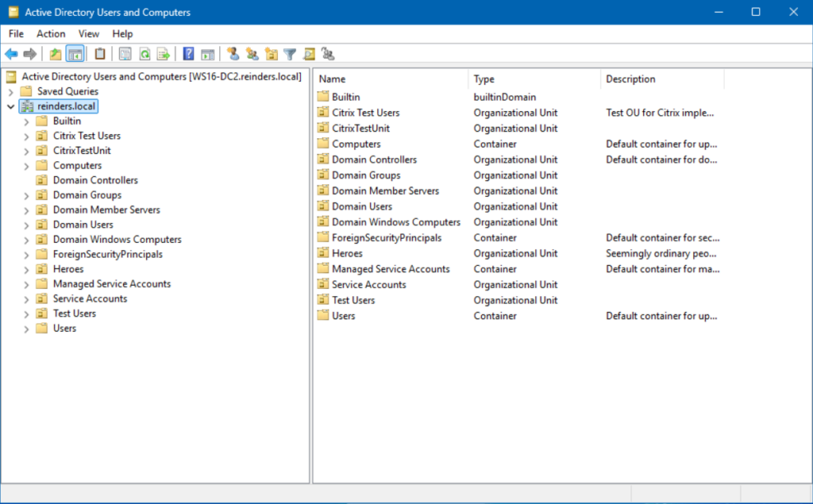The width and height of the screenshot is (813, 504).
Task: Expand Domain Windows Computers tree node
Action: (26, 240)
